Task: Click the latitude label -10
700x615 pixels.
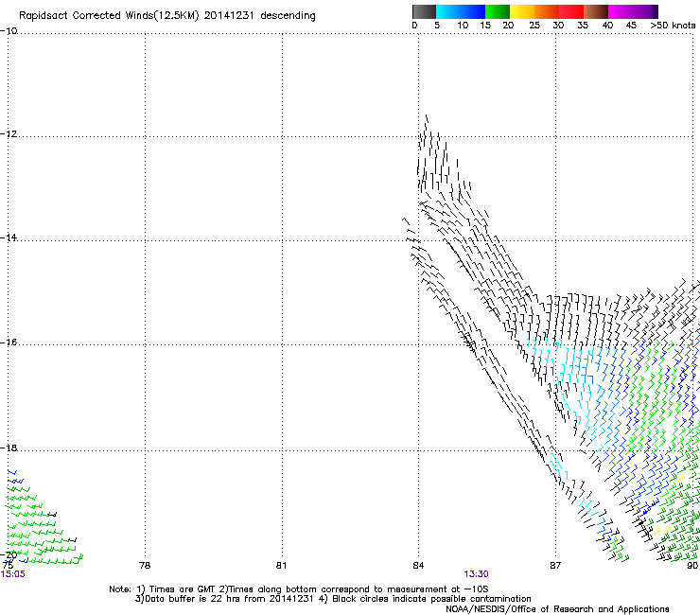Action: coord(9,31)
